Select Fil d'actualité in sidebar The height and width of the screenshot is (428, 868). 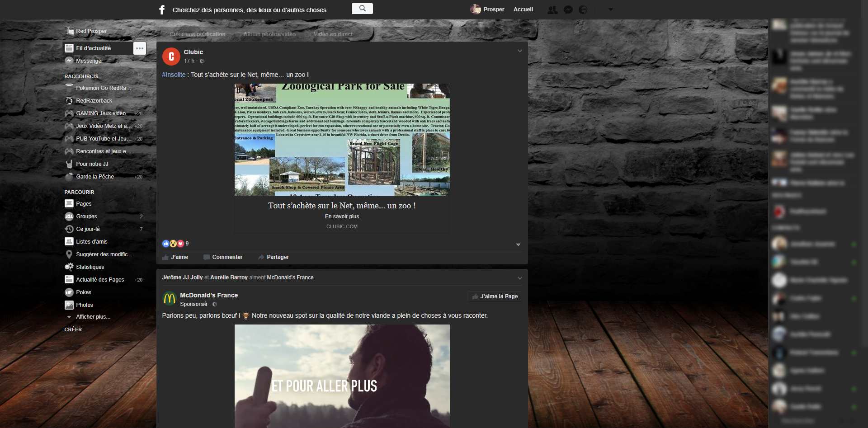98,48
